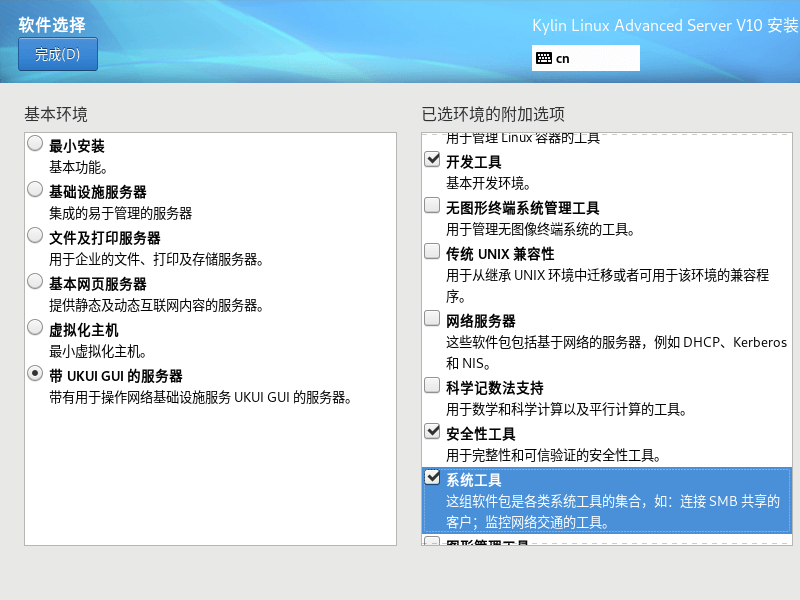This screenshot has height=600, width=800.
Task: Select 最小安装 radio button
Action: coord(35,143)
